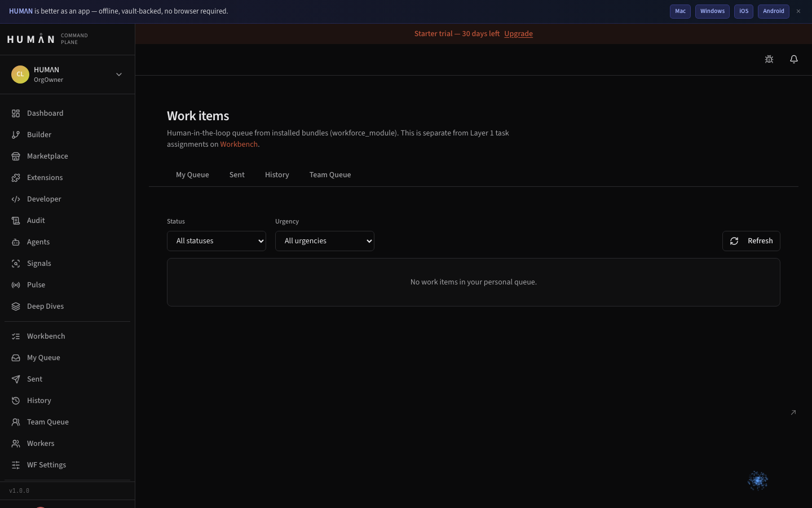Click the v1.0.0 version label

click(19, 491)
